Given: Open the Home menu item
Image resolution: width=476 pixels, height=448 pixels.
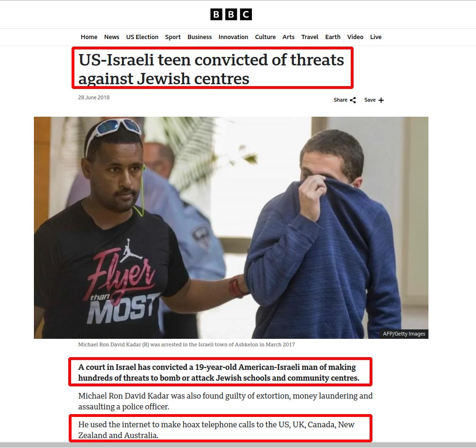Looking at the screenshot, I should point(89,37).
